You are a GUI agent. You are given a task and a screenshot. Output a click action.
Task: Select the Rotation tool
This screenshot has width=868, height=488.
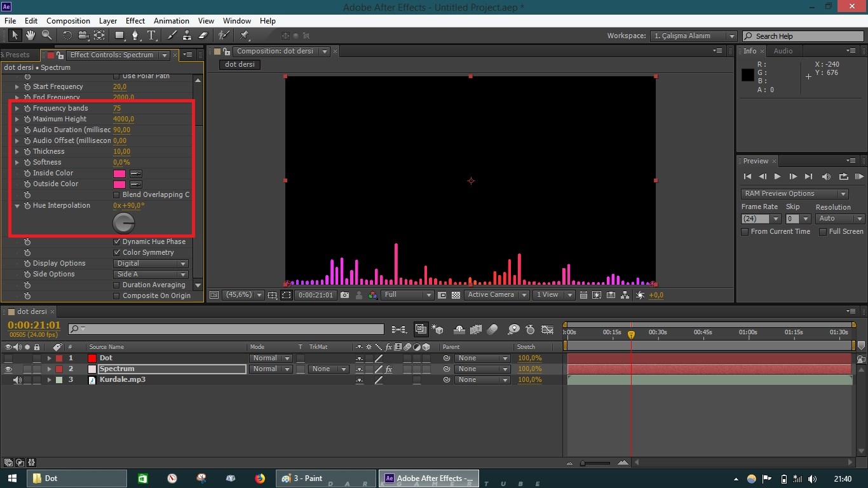tap(67, 36)
